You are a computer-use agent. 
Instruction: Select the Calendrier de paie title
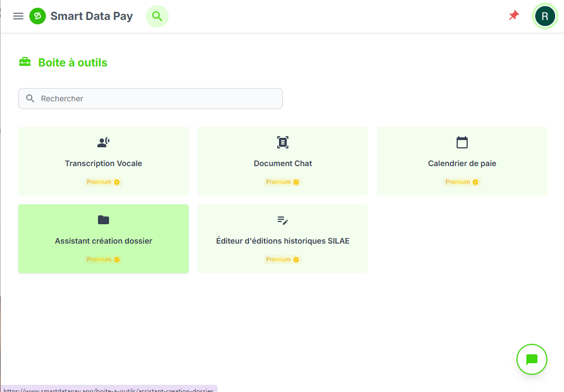(462, 163)
